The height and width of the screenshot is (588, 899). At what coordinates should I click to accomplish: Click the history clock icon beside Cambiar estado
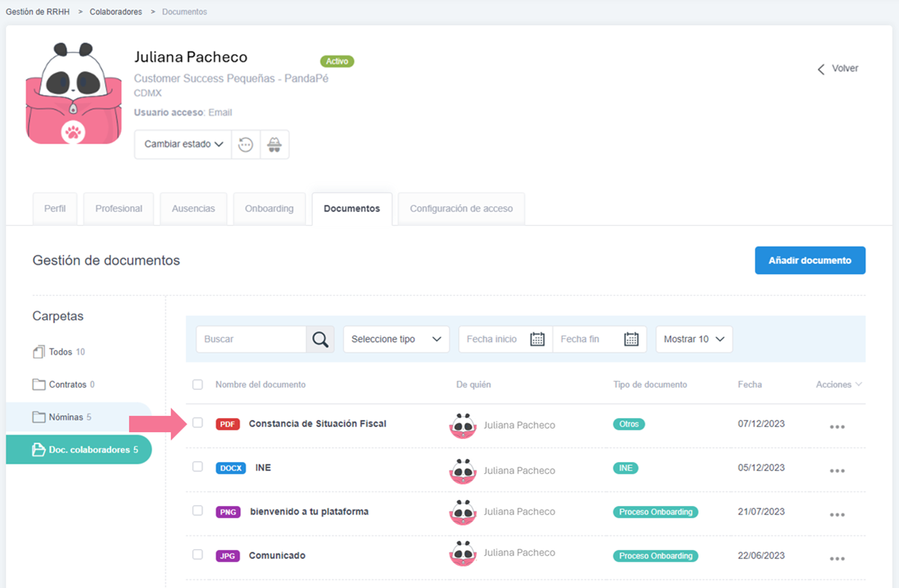(245, 145)
